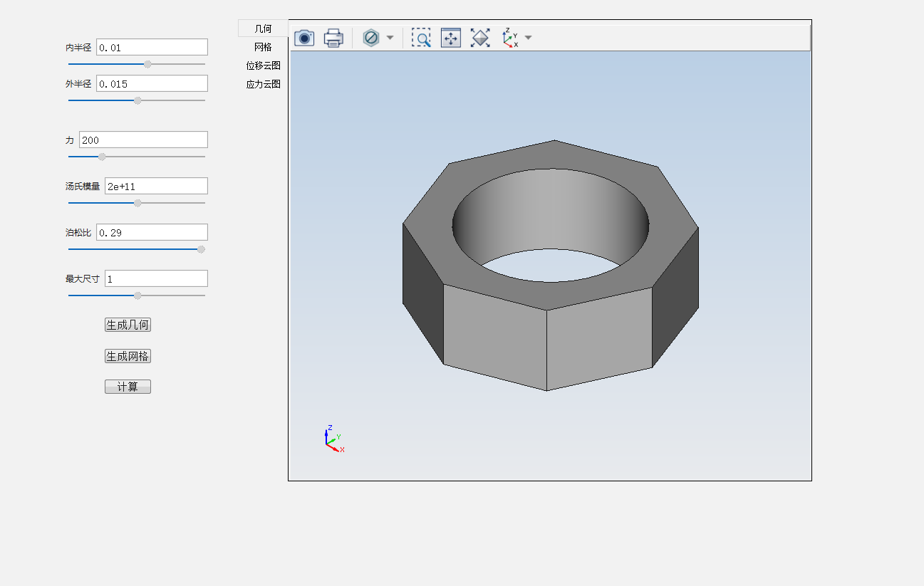Image resolution: width=924 pixels, height=586 pixels.
Task: Click the 外半径 input field
Action: tap(152, 83)
